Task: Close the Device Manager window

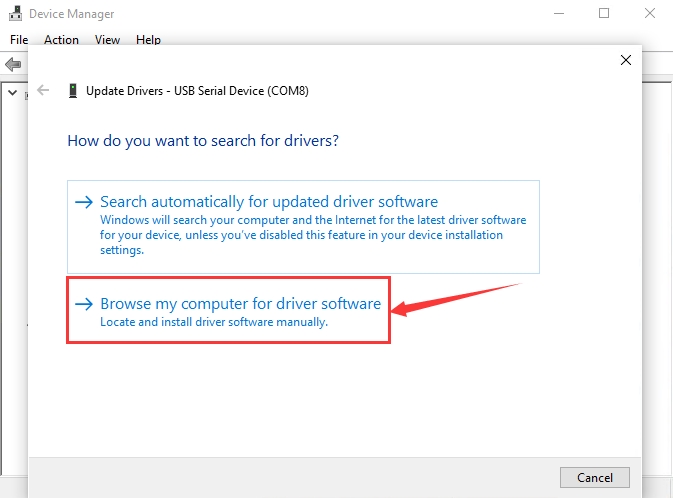Action: pos(650,13)
